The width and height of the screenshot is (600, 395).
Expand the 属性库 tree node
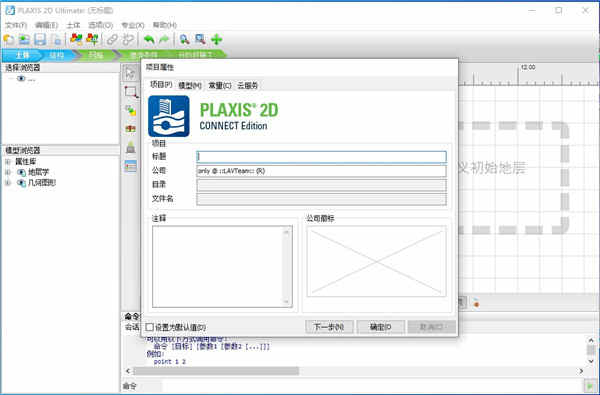click(8, 162)
